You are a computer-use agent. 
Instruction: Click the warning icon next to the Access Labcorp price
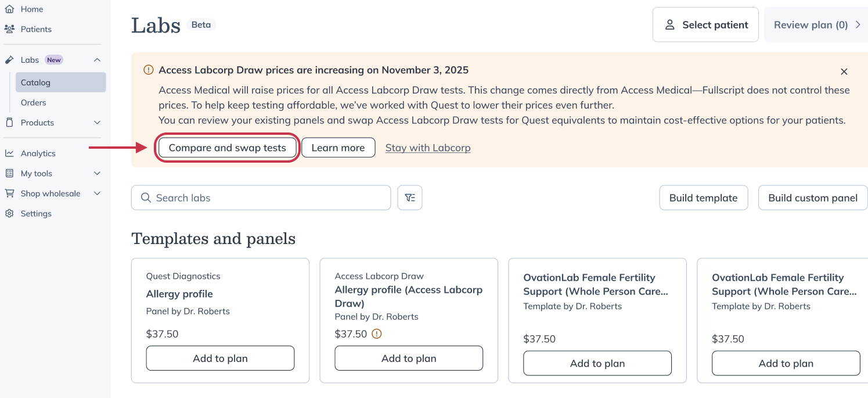click(376, 334)
